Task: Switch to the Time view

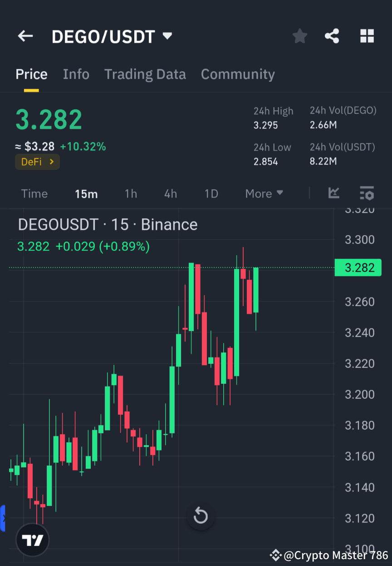Action: 34,193
